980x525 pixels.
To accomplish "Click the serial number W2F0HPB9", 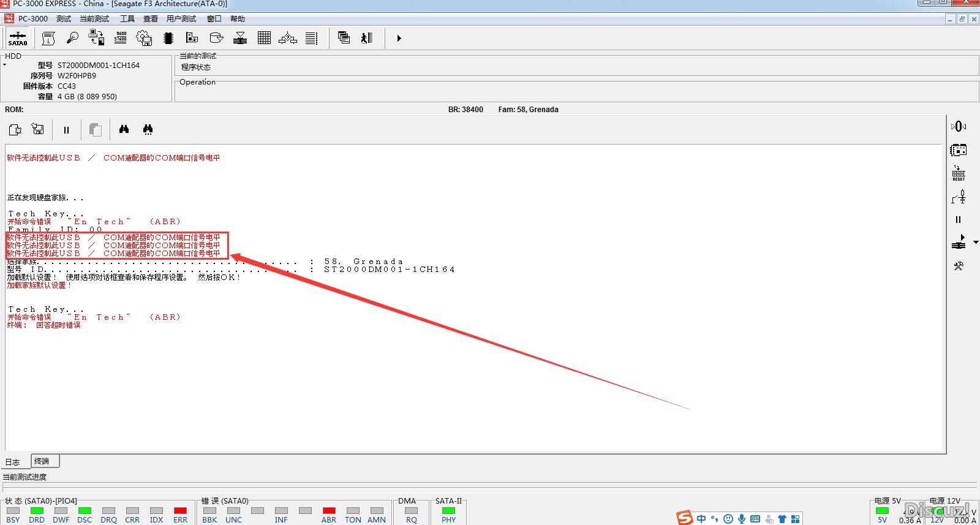I will point(77,76).
